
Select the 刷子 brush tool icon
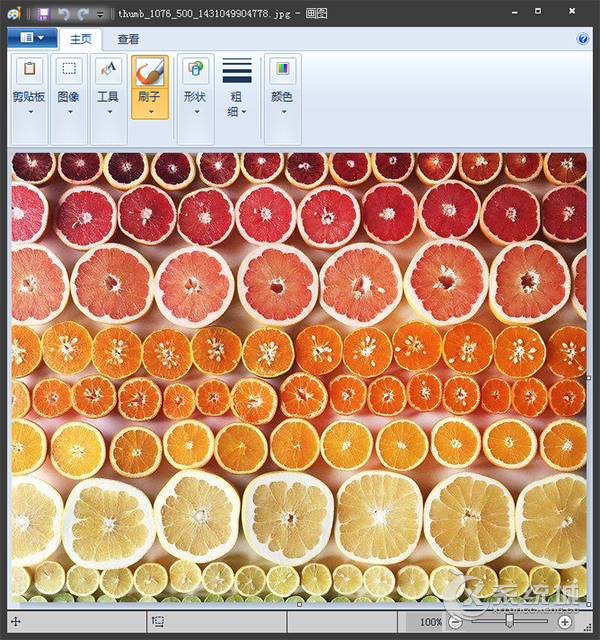pyautogui.click(x=150, y=71)
